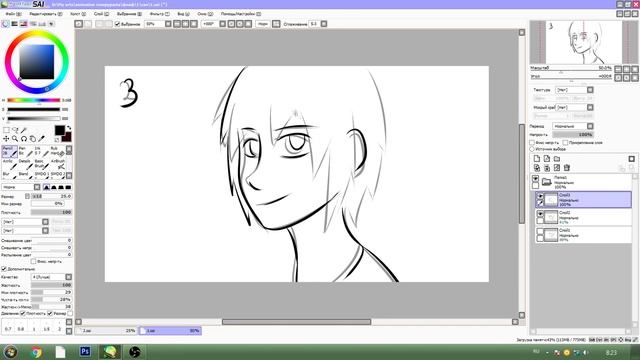This screenshot has height=360, width=640.
Task: Toggle clipping group checkbox for layer
Action: tap(565, 143)
